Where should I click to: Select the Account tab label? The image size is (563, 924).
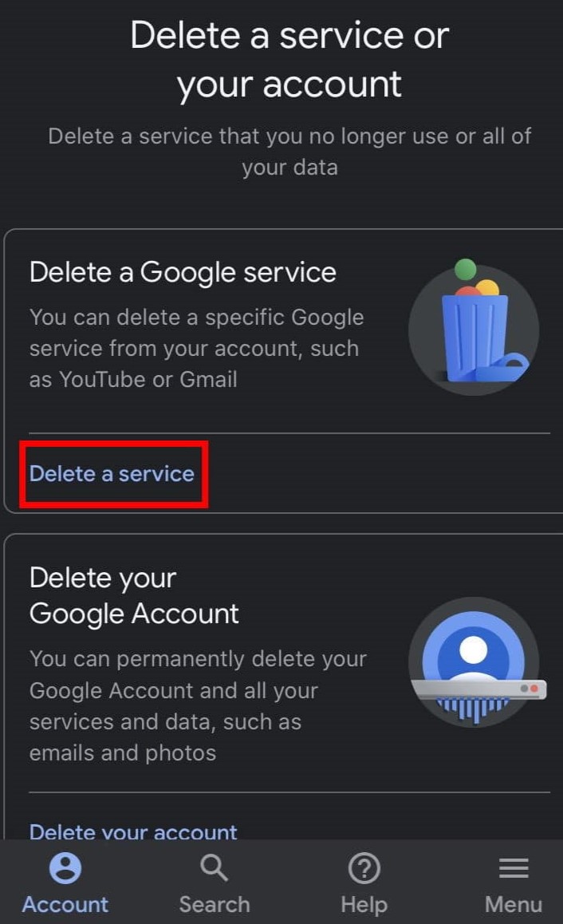tap(65, 904)
